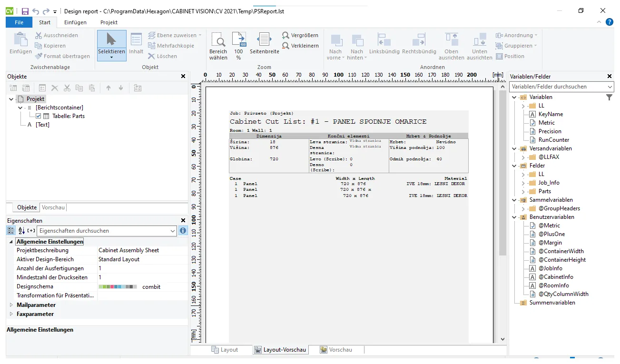Collapse the Berichtscontainer tree node
The image size is (620, 364).
click(20, 108)
